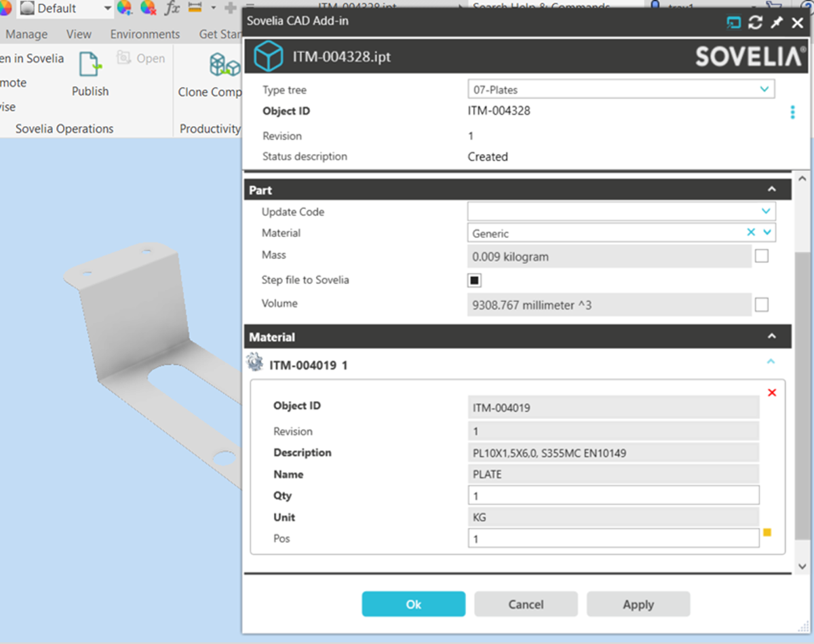Screen dimensions: 814x644
Task: Click inside the Qty input field
Action: click(x=610, y=495)
